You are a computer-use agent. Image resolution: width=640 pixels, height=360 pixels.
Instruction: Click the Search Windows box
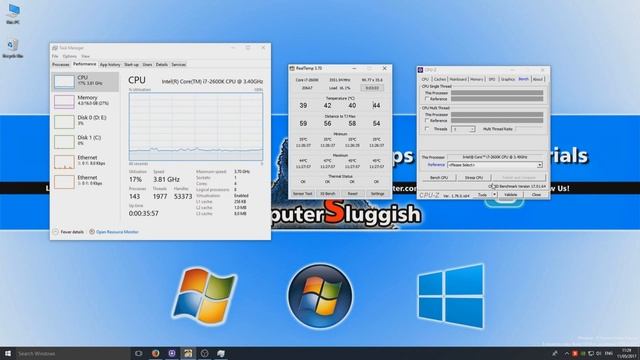point(72,353)
